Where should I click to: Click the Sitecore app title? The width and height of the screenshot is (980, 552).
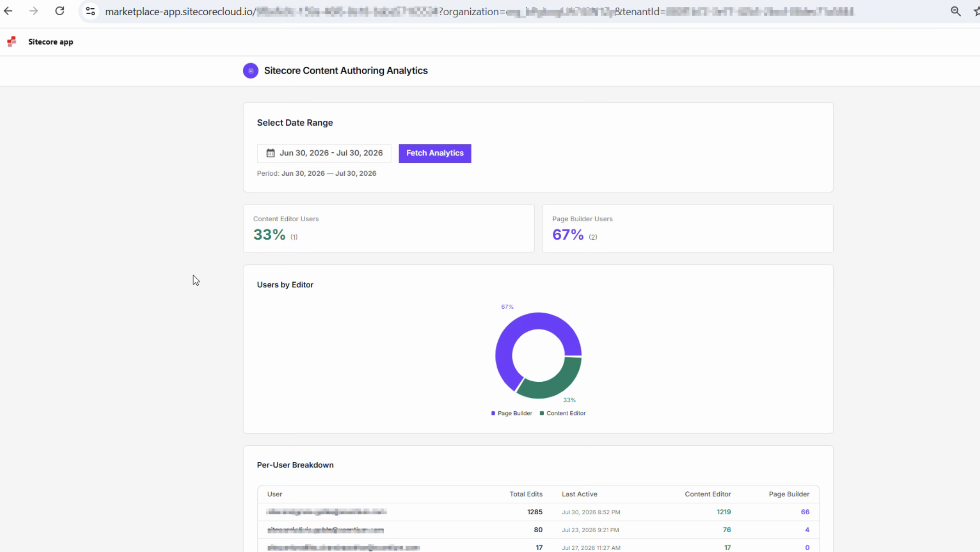pyautogui.click(x=51, y=42)
